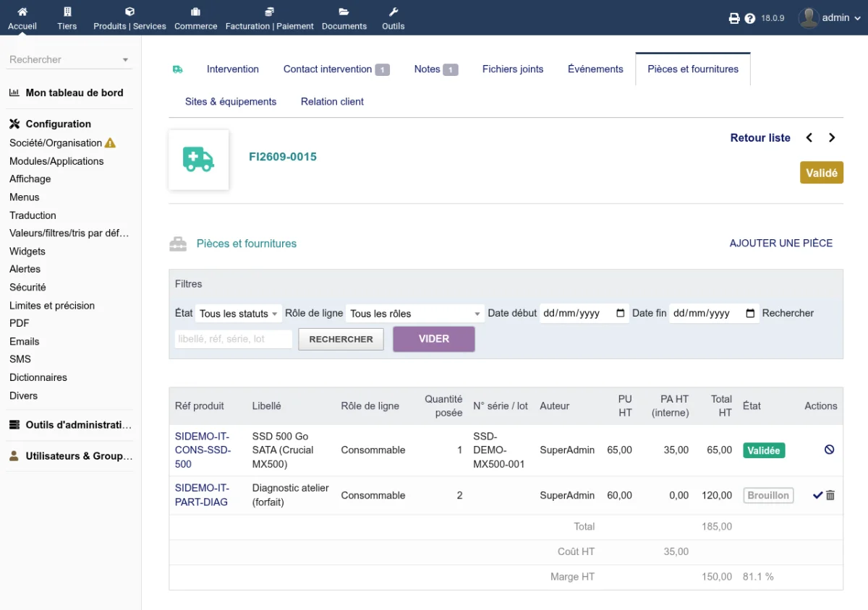This screenshot has width=868, height=610.
Task: Open the Sites & équipements tab
Action: [231, 102]
